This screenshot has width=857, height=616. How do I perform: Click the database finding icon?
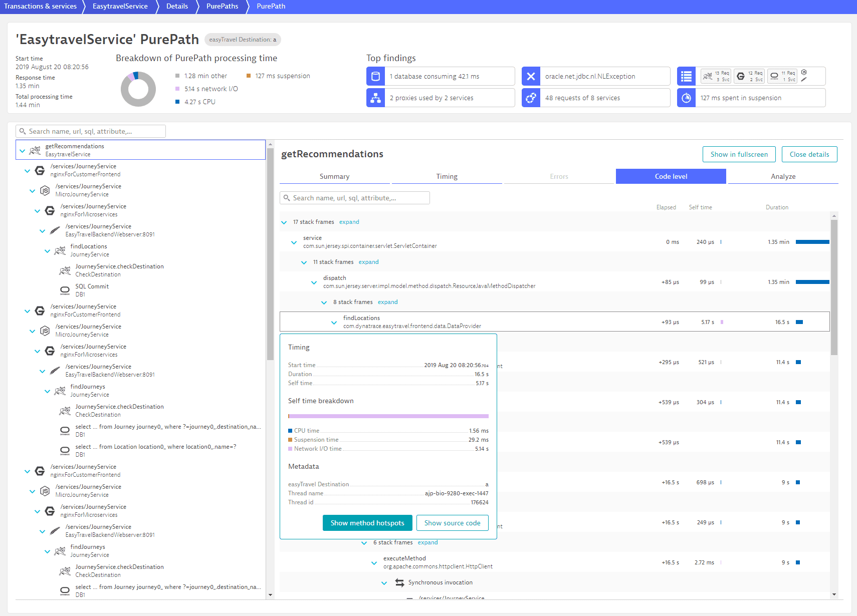point(375,76)
